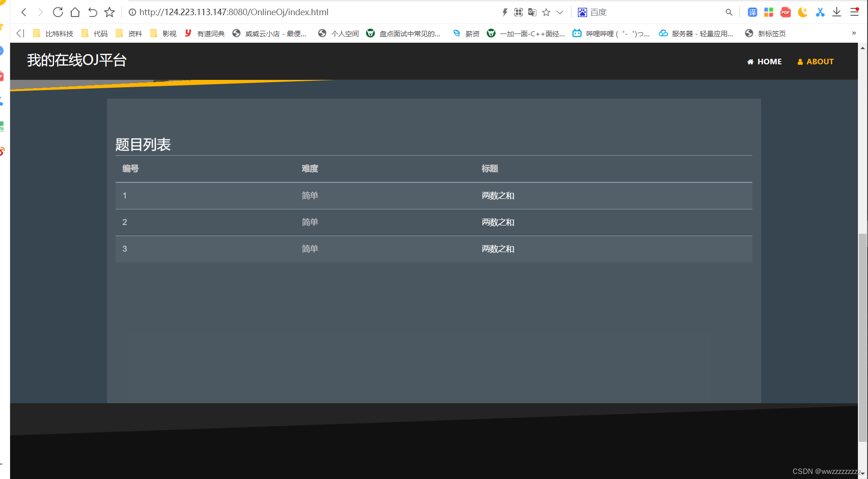Click the lightning speed-mode icon

coord(505,12)
